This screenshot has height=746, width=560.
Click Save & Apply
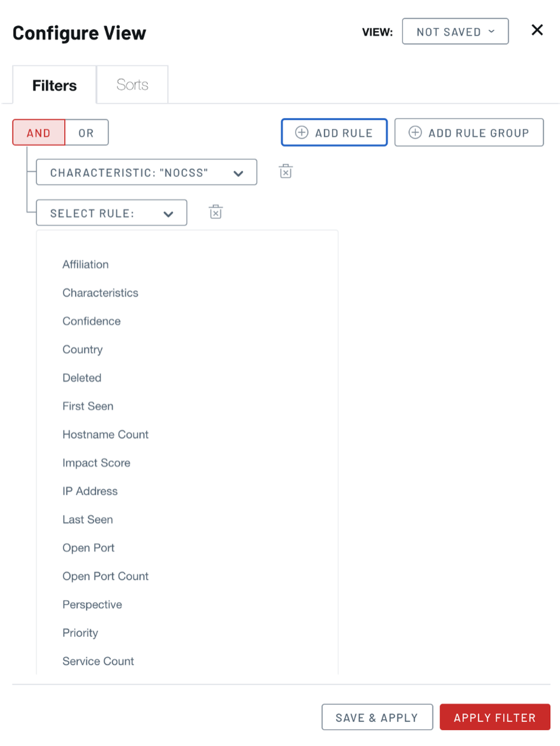coord(377,717)
